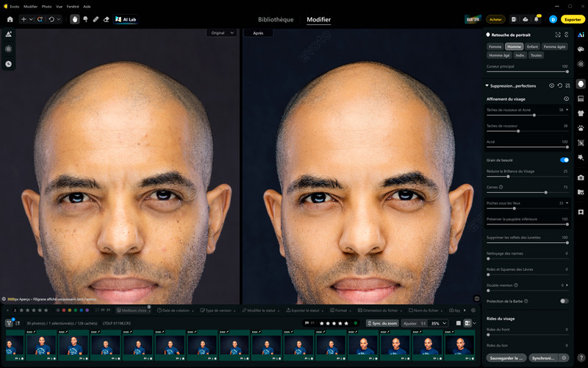The height and width of the screenshot is (368, 588).
Task: Open the history clock panel on left
Action: [x=8, y=64]
